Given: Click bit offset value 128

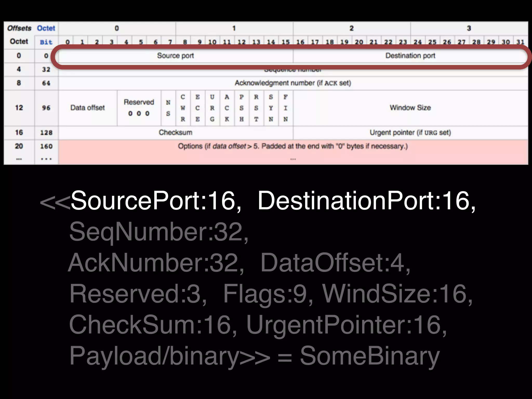Looking at the screenshot, I should click(46, 133).
